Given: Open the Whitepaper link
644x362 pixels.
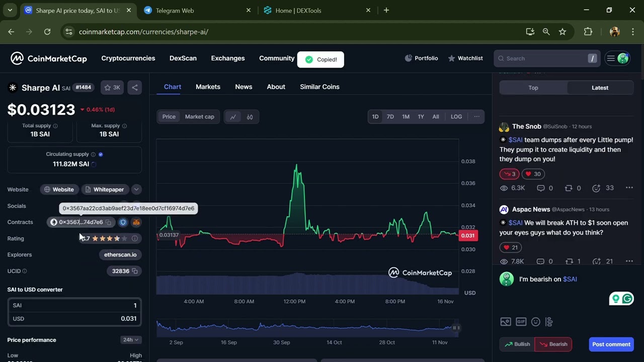Looking at the screenshot, I should point(105,190).
